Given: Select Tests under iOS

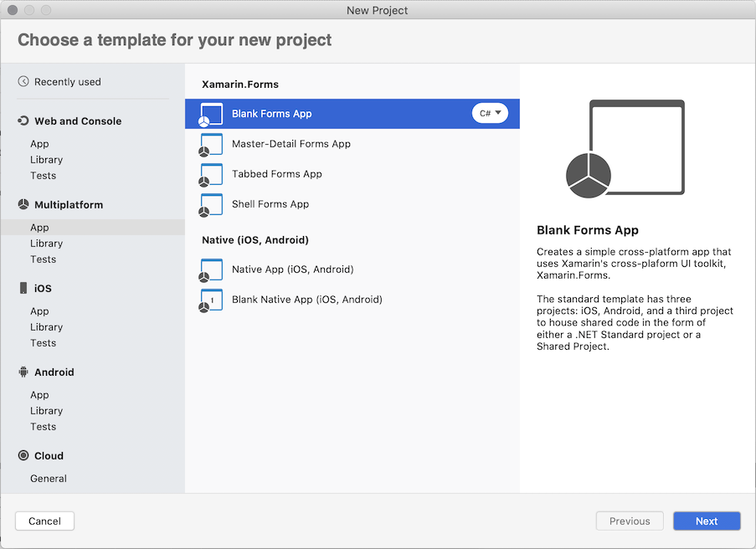Looking at the screenshot, I should point(43,342).
